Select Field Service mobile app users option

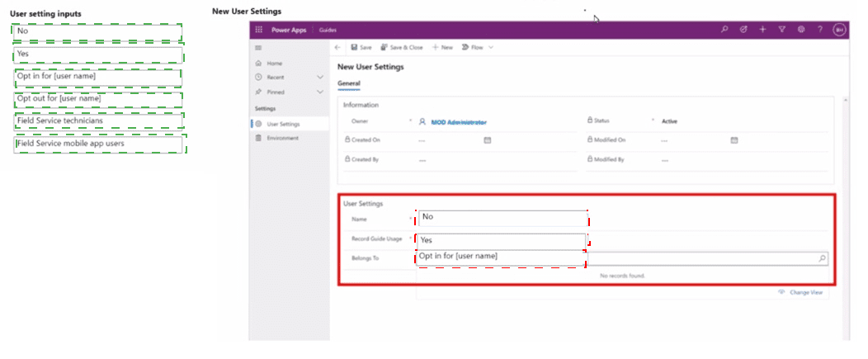pos(98,144)
